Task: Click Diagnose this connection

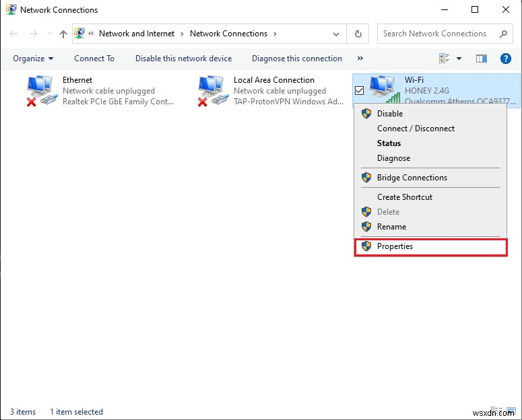Action: click(296, 59)
